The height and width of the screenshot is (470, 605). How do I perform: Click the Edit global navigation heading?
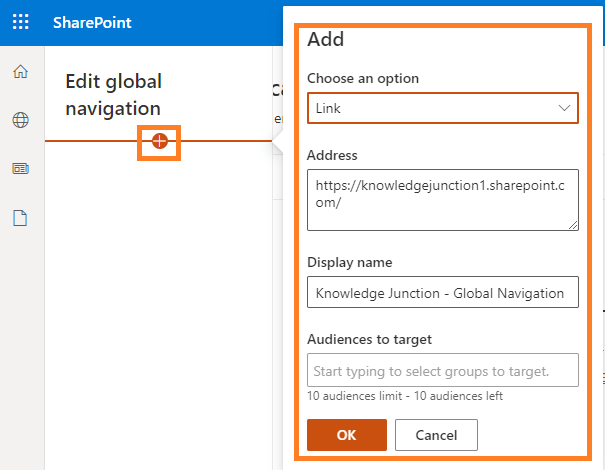[113, 95]
